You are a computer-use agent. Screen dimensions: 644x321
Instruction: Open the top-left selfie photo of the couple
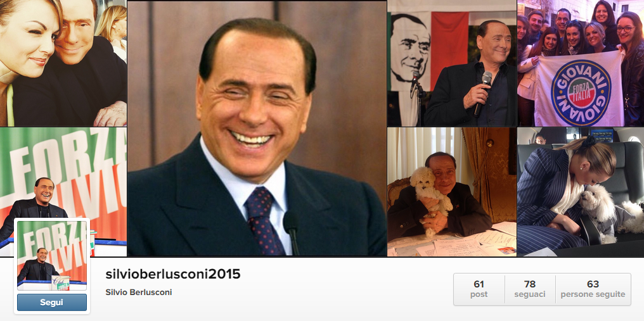(63, 63)
